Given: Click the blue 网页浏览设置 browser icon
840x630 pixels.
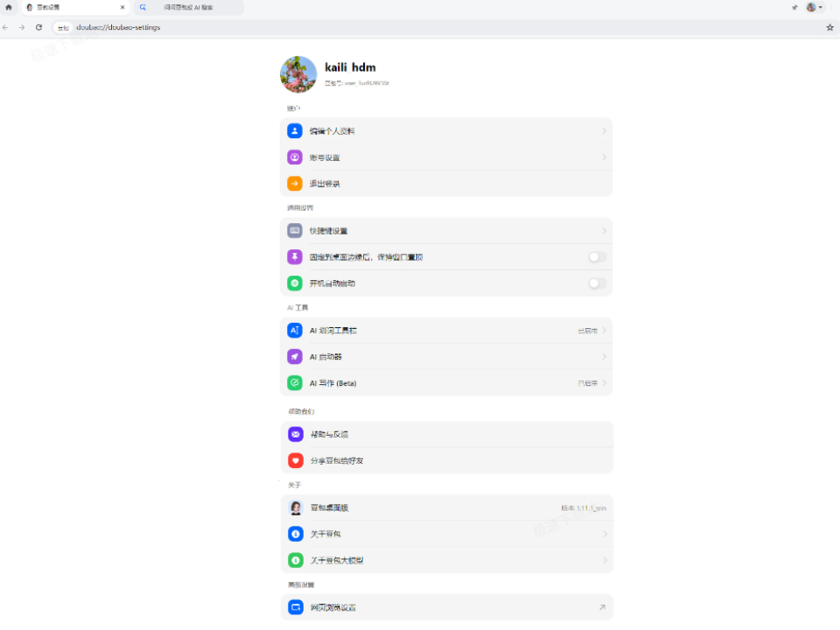Looking at the screenshot, I should (296, 607).
